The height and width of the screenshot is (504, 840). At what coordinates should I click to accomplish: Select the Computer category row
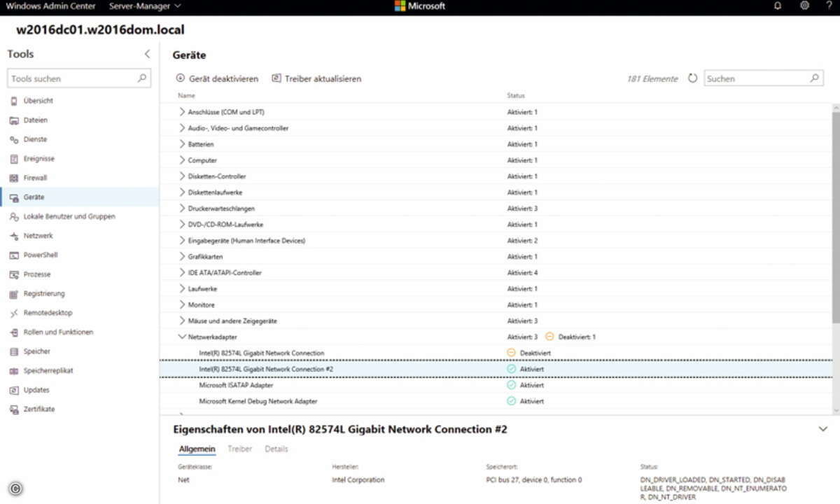coord(496,160)
